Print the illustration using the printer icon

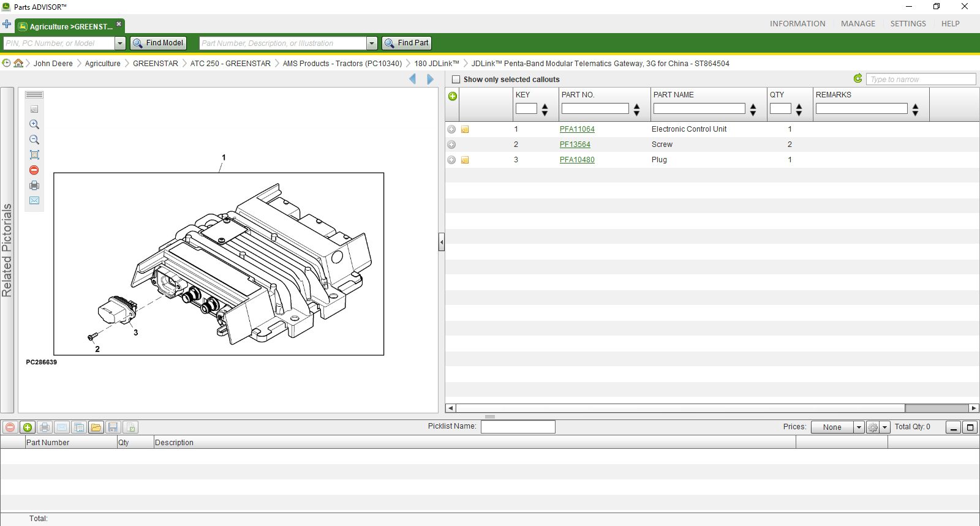[x=34, y=186]
